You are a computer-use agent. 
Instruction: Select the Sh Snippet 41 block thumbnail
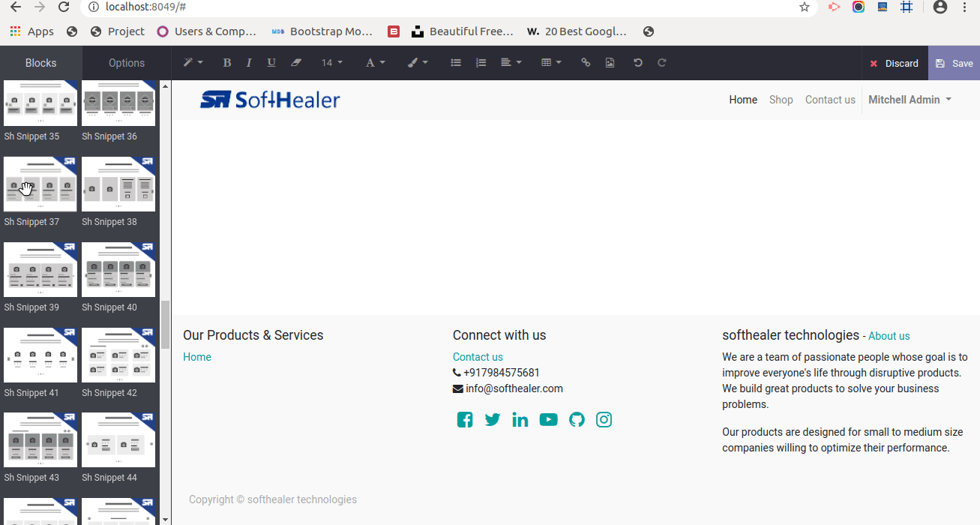pos(40,355)
